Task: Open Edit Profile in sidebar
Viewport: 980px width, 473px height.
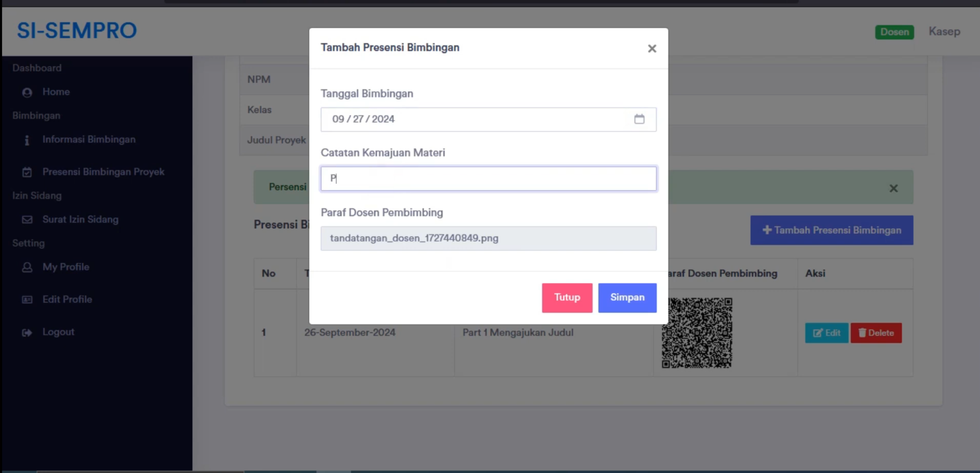Action: coord(67,299)
